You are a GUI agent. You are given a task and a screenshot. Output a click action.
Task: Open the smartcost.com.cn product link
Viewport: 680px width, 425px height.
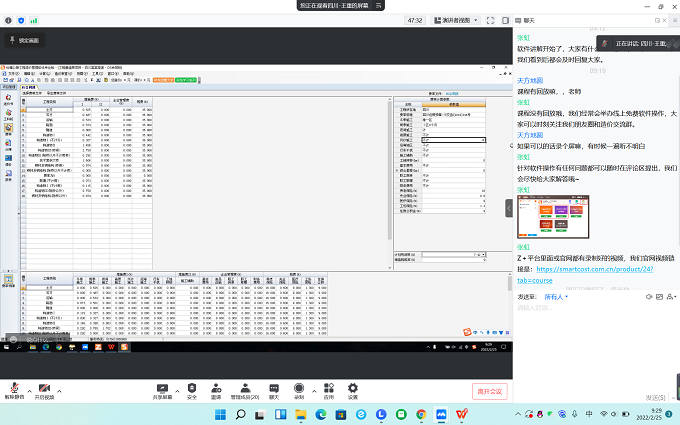(595, 269)
